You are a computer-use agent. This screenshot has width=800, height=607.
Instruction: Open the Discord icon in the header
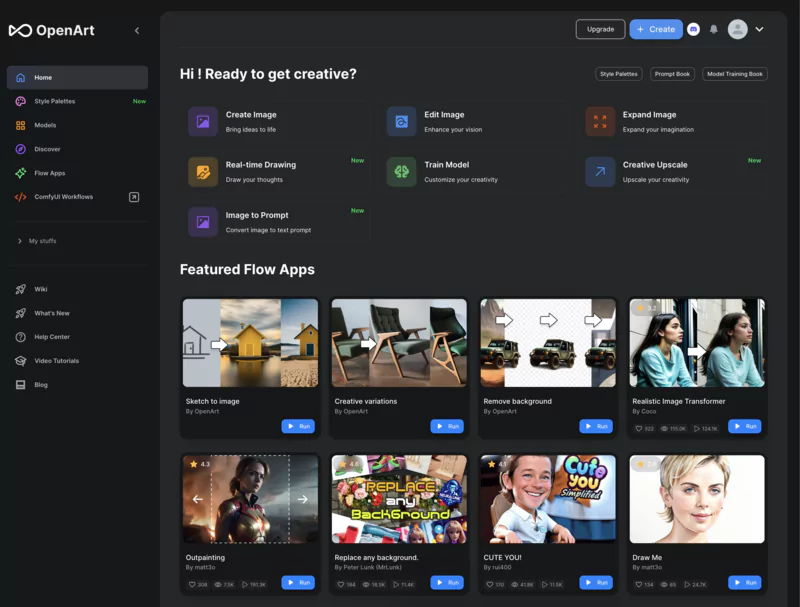click(693, 29)
